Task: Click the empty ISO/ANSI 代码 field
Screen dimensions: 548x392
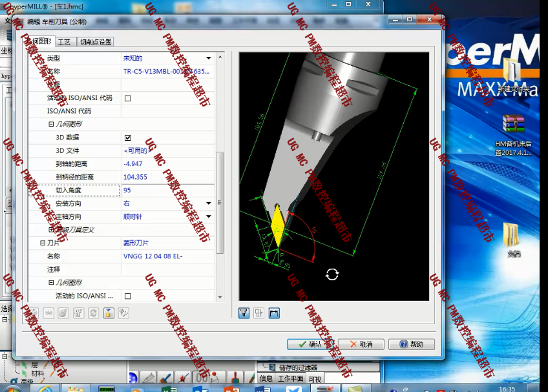Action: [x=168, y=111]
